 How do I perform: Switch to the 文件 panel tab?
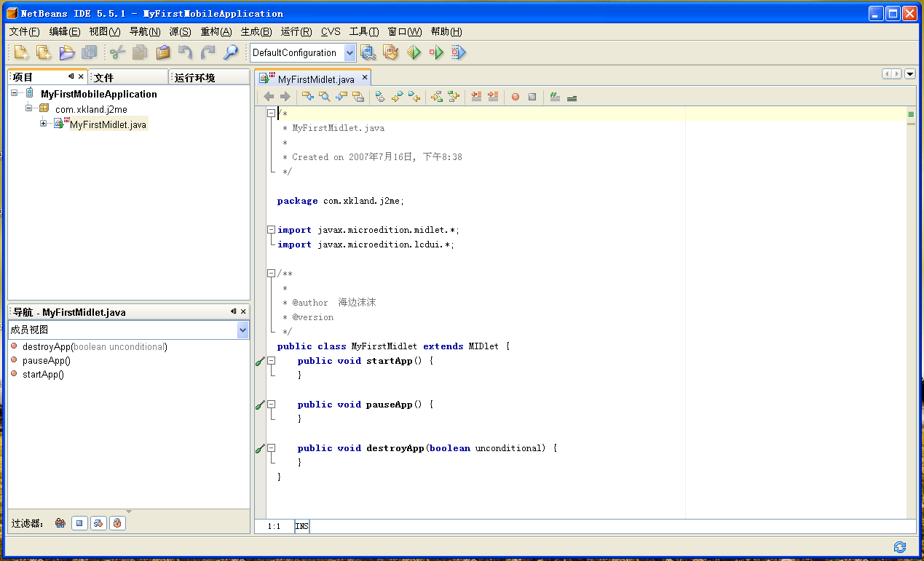tap(128, 77)
